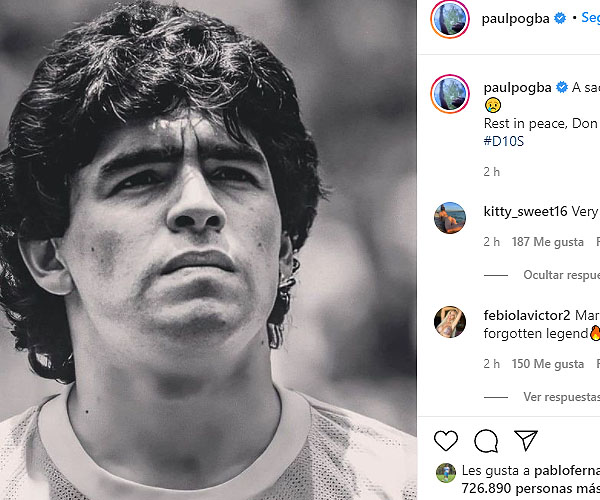
Task: Open kitty_sweet16 commenter avatar
Action: (450, 218)
